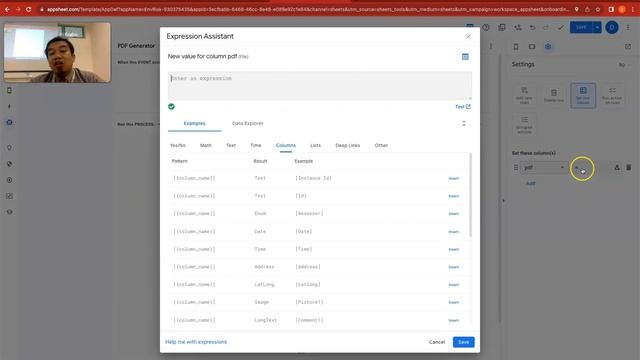
Task: Open the AppSheet help icon
Action: [x=486, y=27]
